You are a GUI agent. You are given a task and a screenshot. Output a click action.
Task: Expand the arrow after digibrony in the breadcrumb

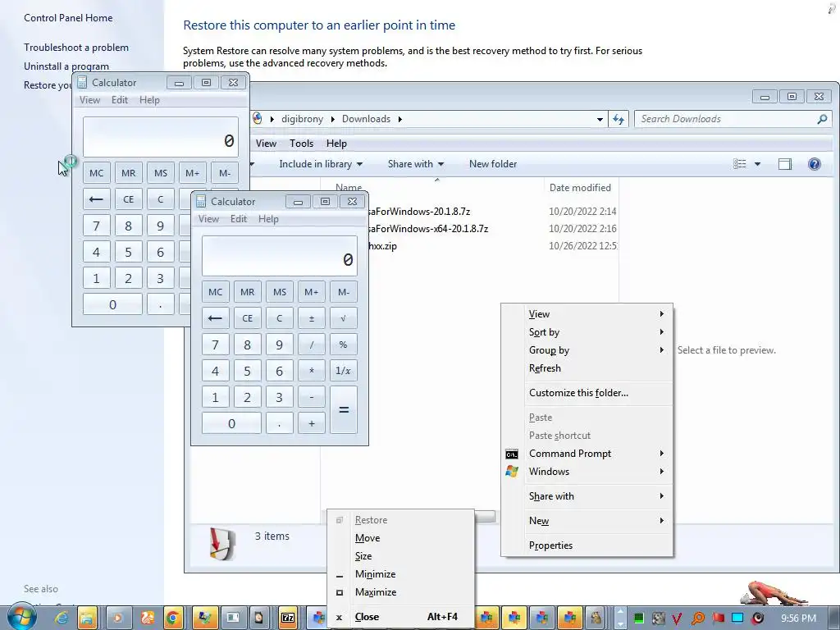point(333,119)
